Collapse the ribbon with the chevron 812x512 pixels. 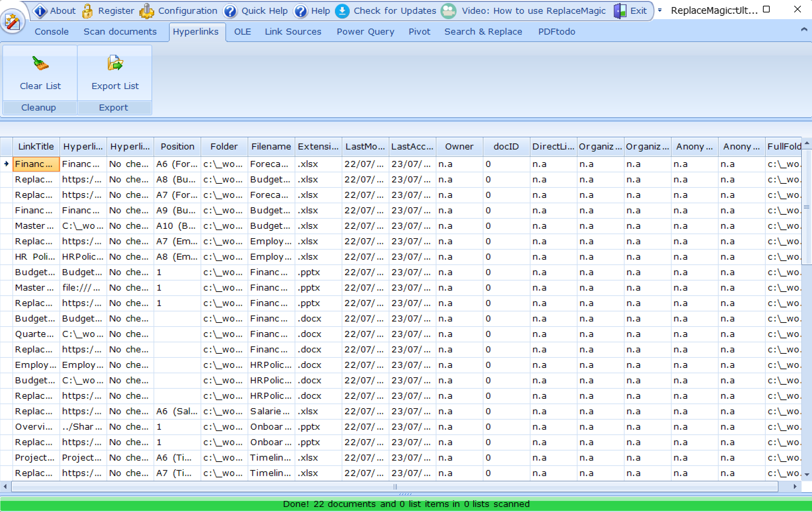tap(804, 30)
